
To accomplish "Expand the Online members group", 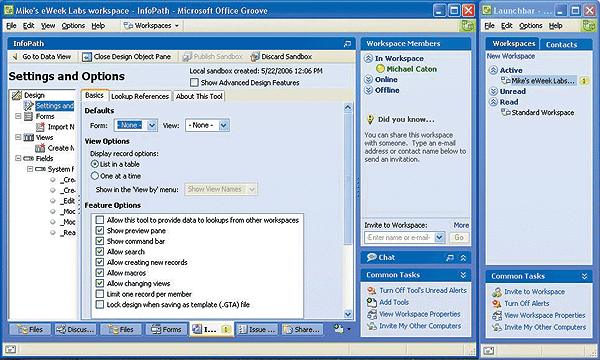I will pos(368,79).
